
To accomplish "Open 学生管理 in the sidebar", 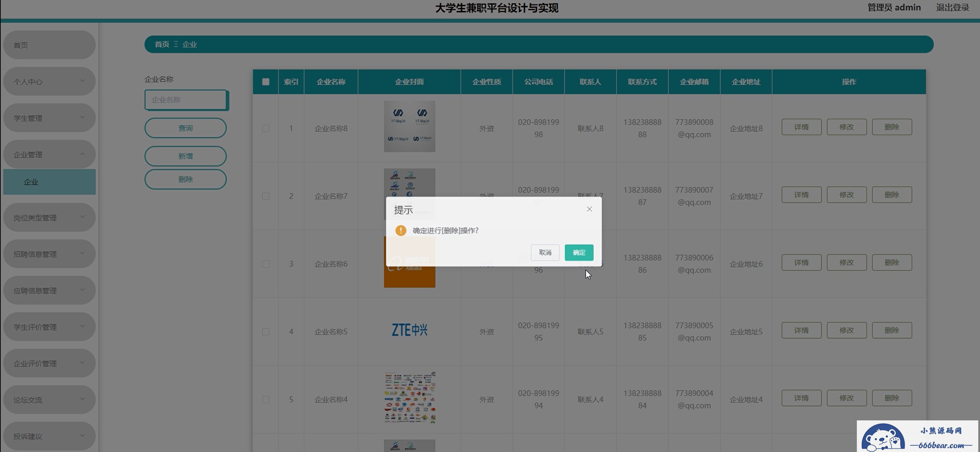I will (x=50, y=118).
